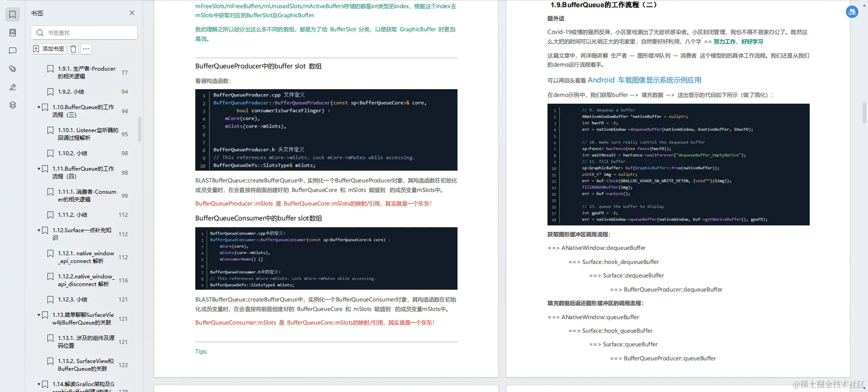Click the red BufferQueueConsumer::mSlots text line

(x=315, y=323)
